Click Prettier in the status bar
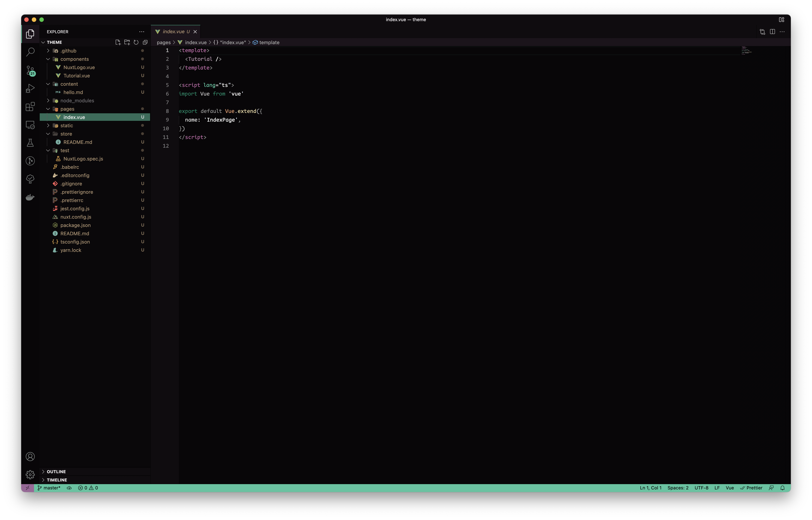This screenshot has width=812, height=520. click(751, 488)
